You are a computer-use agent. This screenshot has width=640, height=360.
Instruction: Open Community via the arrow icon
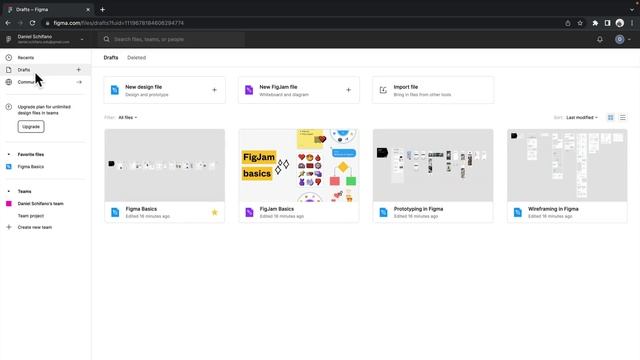(x=79, y=82)
